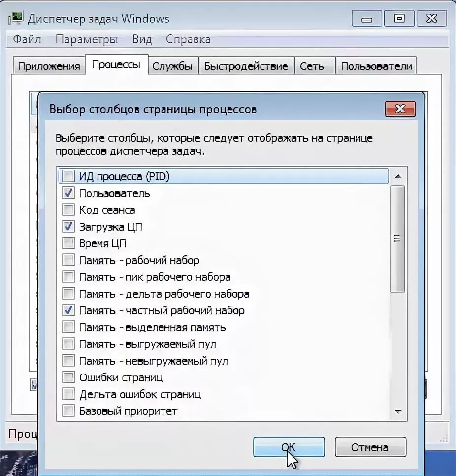Enable the Ошибки страниц checkbox
This screenshot has height=476, width=456.
(x=68, y=377)
